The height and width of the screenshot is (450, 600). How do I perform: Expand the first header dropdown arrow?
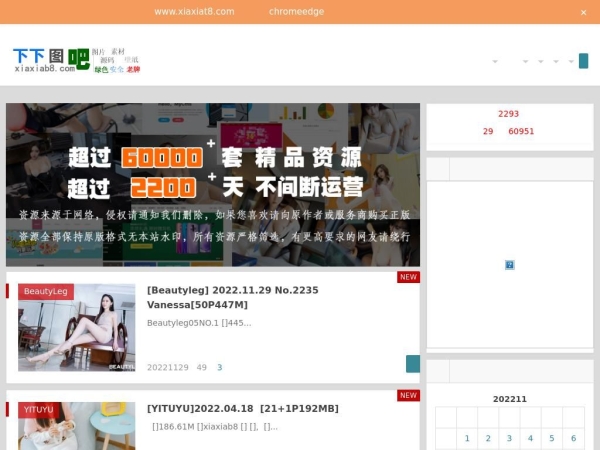point(495,62)
